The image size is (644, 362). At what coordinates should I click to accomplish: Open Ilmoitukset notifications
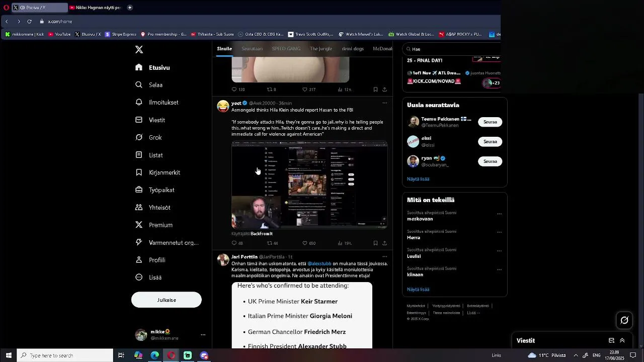[157, 103]
